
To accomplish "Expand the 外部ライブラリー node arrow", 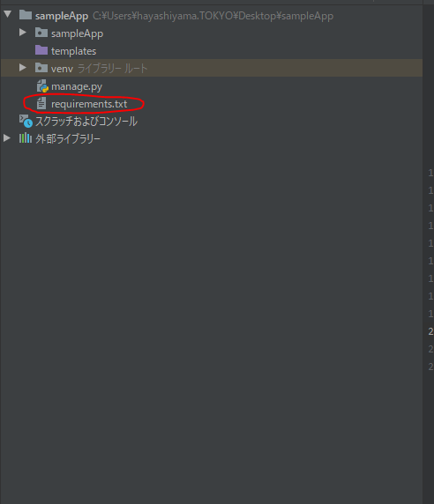I will [x=7, y=138].
